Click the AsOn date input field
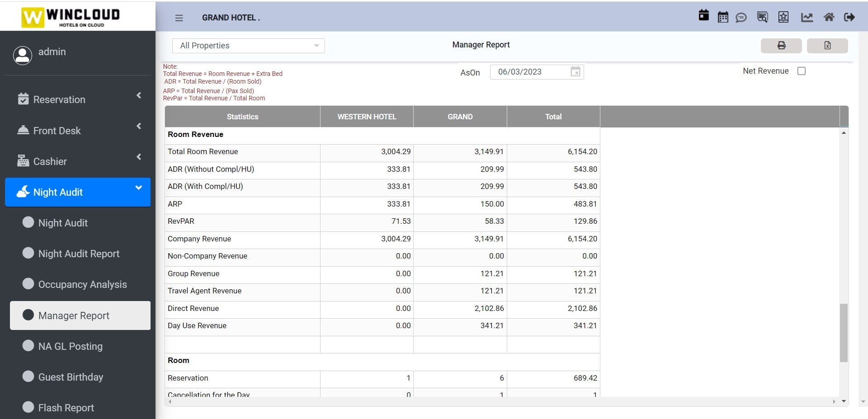868x419 pixels. click(x=532, y=72)
